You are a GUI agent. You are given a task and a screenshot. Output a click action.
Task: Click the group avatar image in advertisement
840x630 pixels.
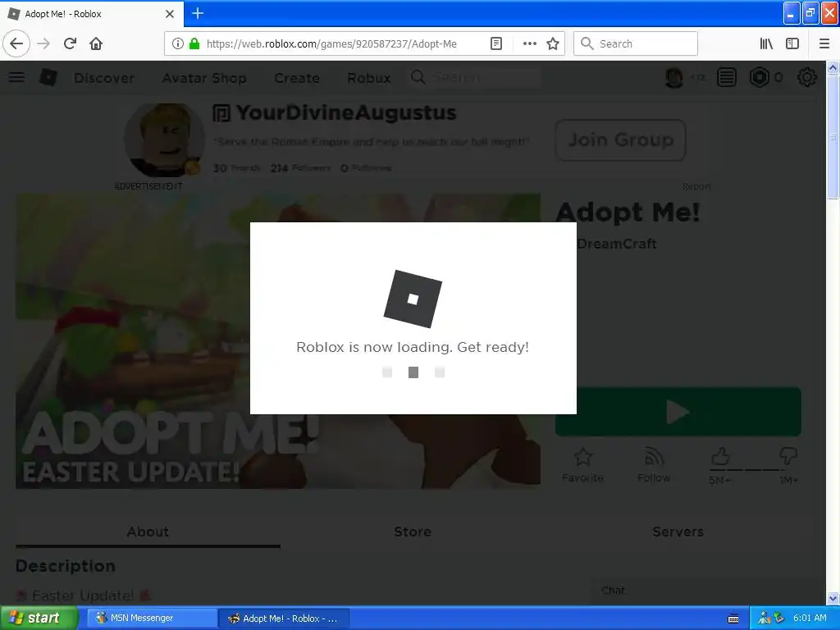tap(164, 140)
